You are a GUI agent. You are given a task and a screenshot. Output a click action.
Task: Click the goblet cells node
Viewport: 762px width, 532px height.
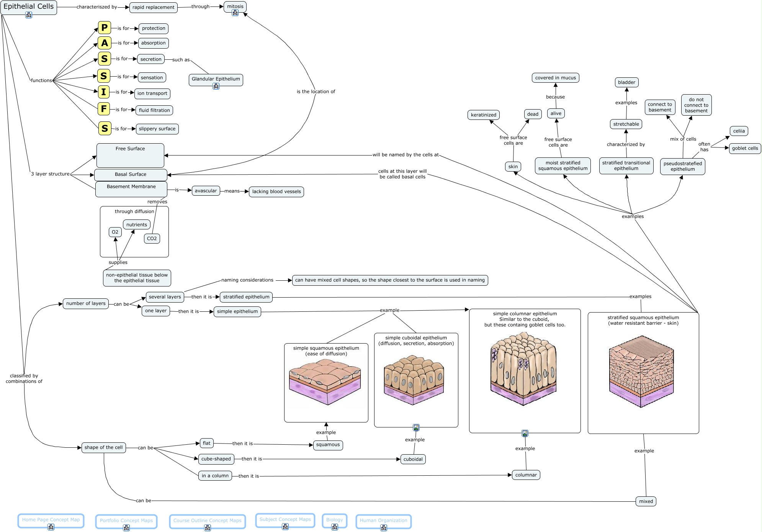pyautogui.click(x=745, y=148)
